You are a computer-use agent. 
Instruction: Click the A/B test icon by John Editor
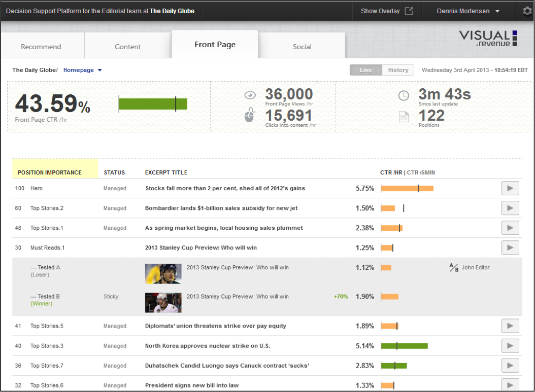pos(454,268)
